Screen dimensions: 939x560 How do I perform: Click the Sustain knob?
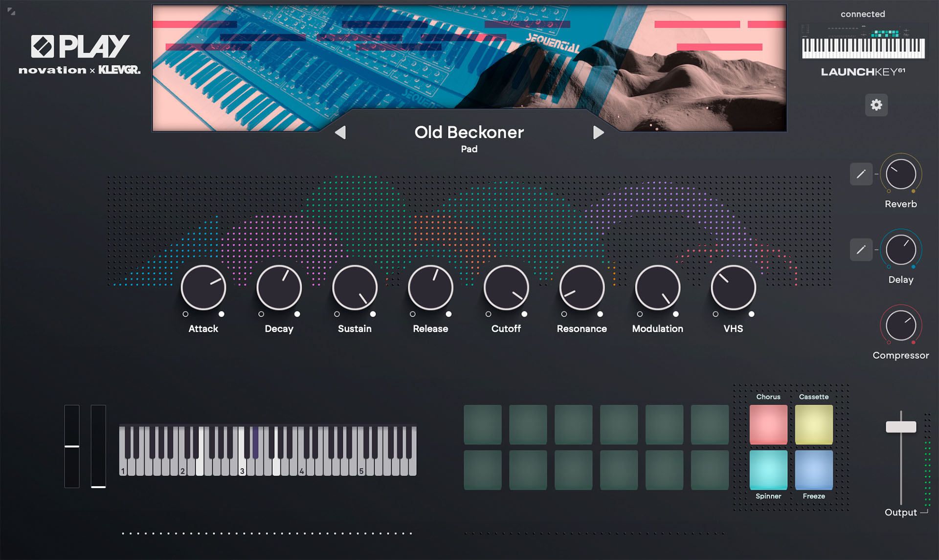pos(355,288)
